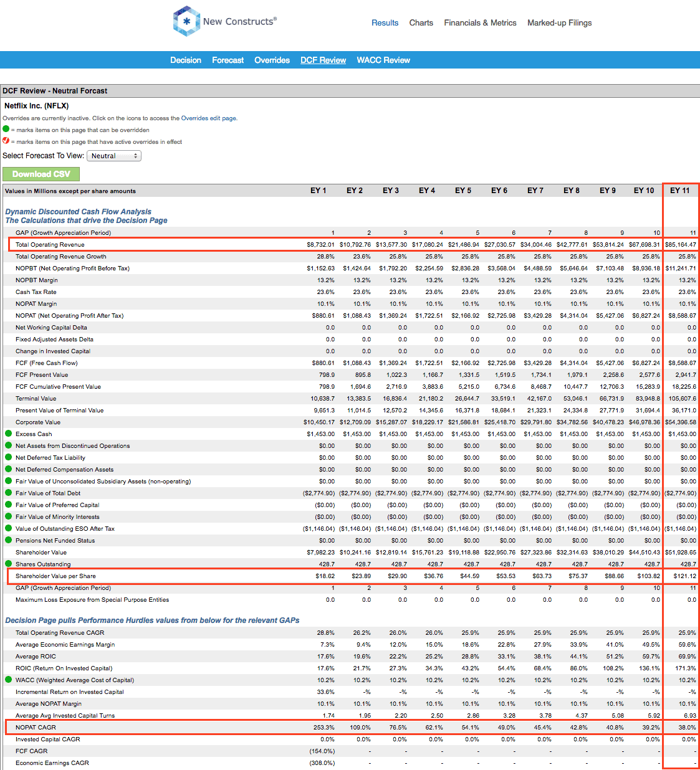Click the "$51,928.65" shareholder value cell
Screen dimensions: 700x770
(x=681, y=553)
